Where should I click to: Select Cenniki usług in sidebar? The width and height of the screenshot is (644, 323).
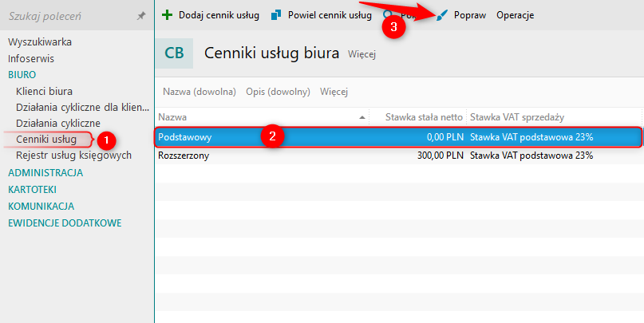(46, 139)
